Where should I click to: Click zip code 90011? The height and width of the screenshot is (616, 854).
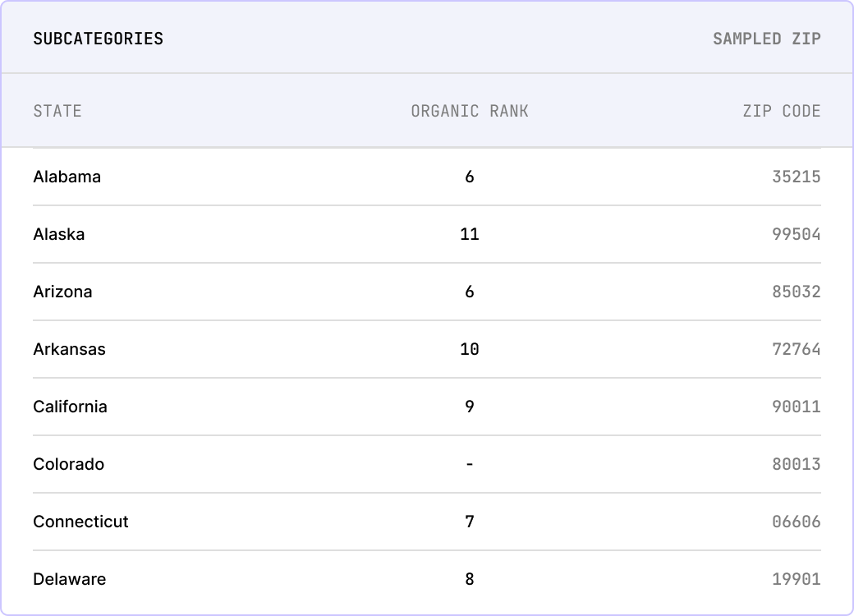797,407
